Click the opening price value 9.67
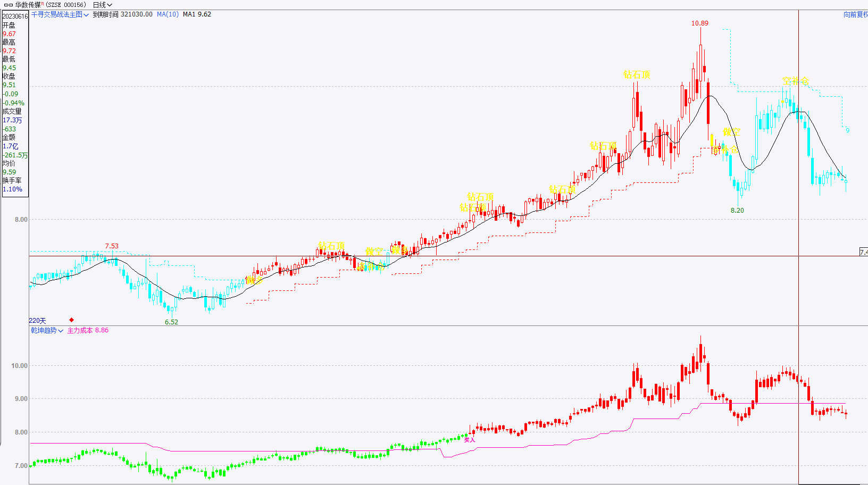 coord(9,34)
